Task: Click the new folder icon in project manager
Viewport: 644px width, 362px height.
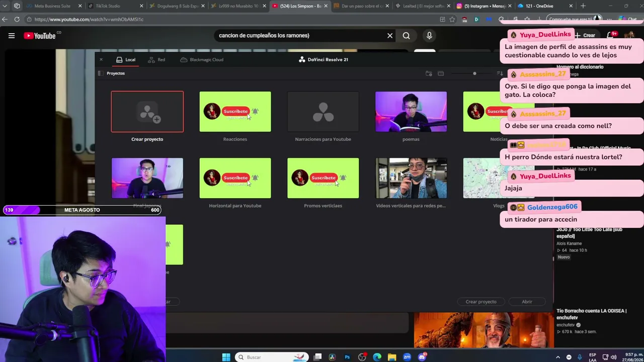Action: pyautogui.click(x=429, y=73)
